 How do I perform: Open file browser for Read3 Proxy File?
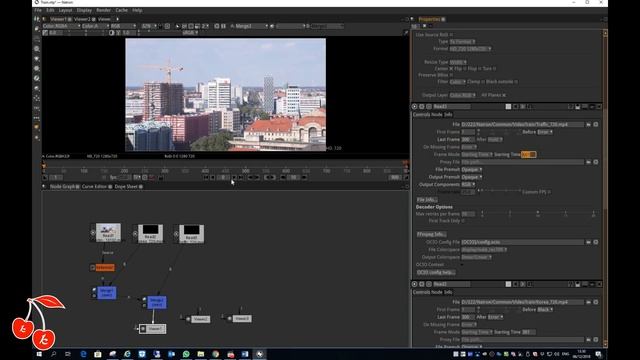pos(589,162)
